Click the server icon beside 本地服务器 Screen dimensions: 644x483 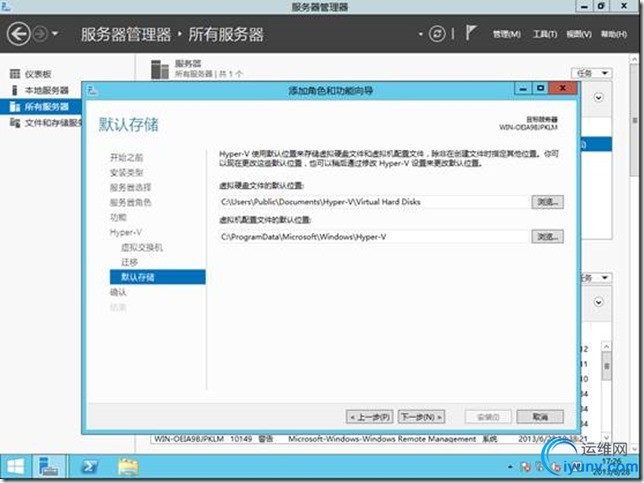(15, 90)
